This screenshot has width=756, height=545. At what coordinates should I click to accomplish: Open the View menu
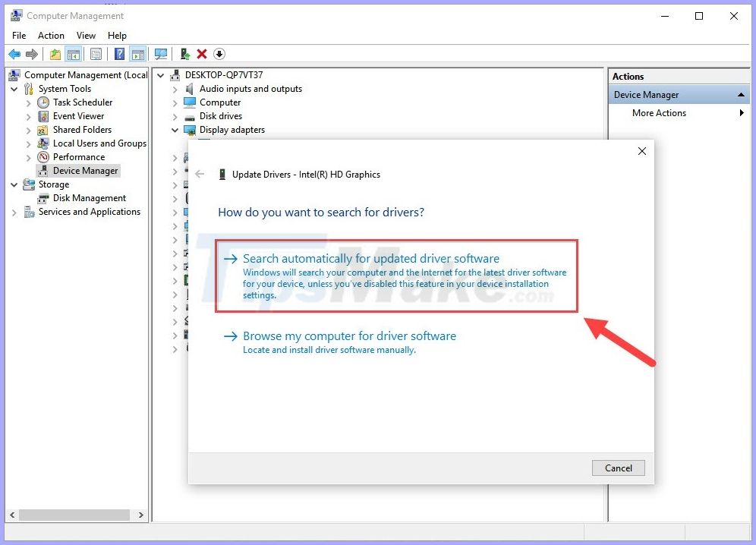click(x=86, y=35)
